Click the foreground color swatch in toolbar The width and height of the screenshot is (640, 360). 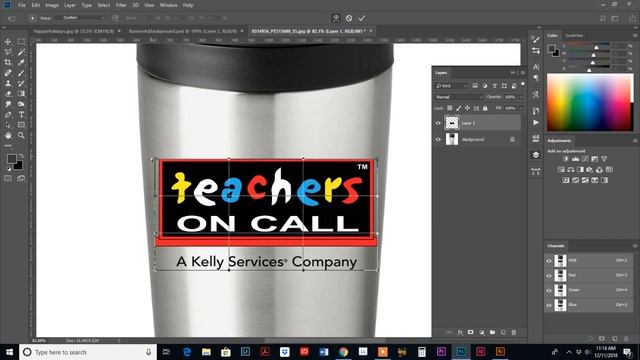coord(11,158)
